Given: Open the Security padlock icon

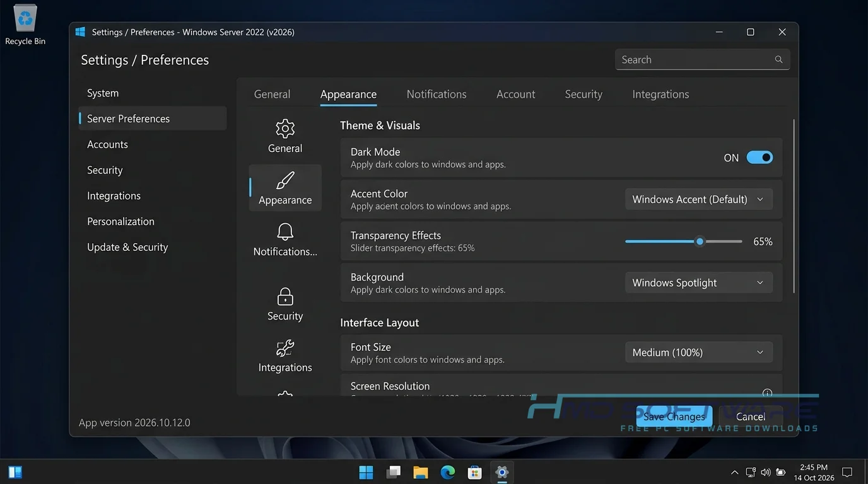Looking at the screenshot, I should (x=285, y=296).
